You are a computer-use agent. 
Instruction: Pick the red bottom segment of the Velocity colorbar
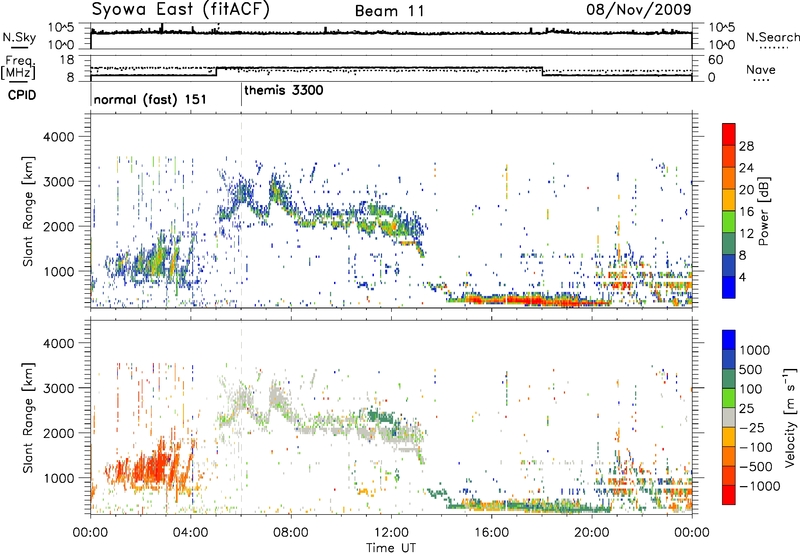[x=729, y=495]
